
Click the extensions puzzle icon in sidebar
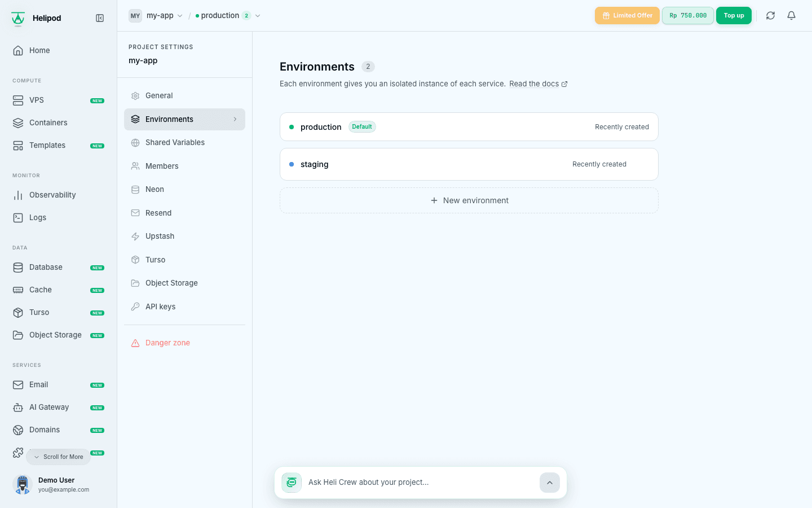(18, 453)
